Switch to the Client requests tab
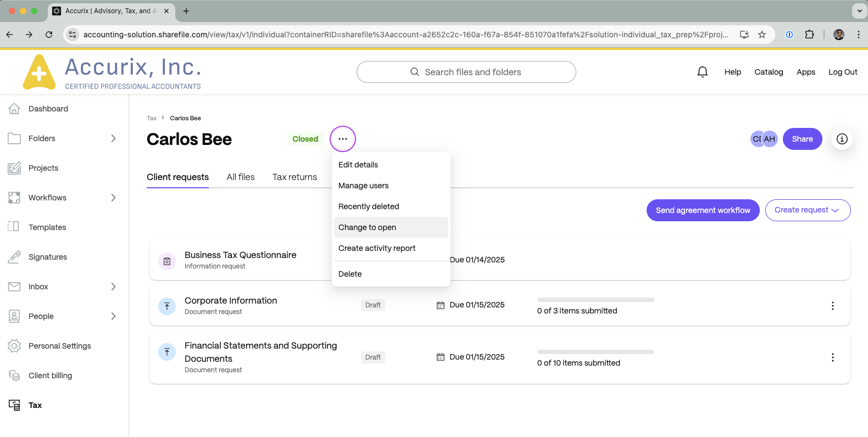Image resolution: width=868 pixels, height=437 pixels. 177,177
